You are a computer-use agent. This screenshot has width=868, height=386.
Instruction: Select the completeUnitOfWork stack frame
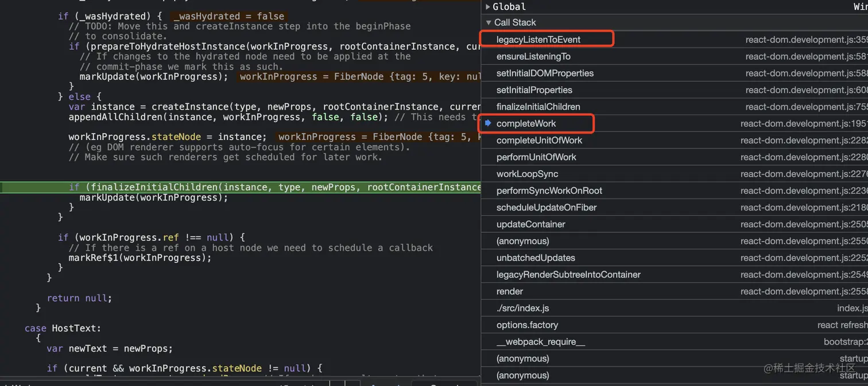click(x=674, y=141)
